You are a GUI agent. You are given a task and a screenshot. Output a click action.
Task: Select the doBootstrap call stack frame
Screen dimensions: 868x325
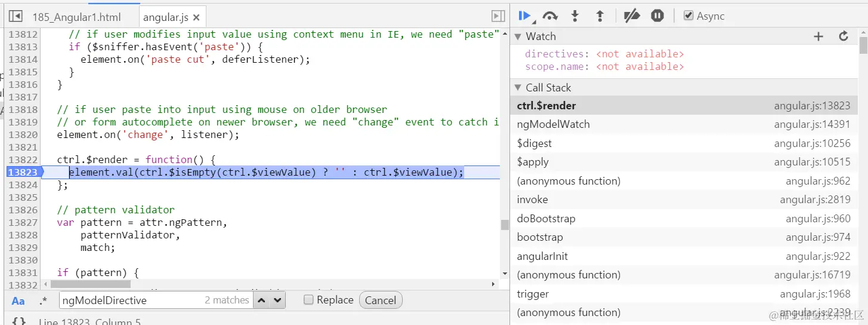[684, 219]
